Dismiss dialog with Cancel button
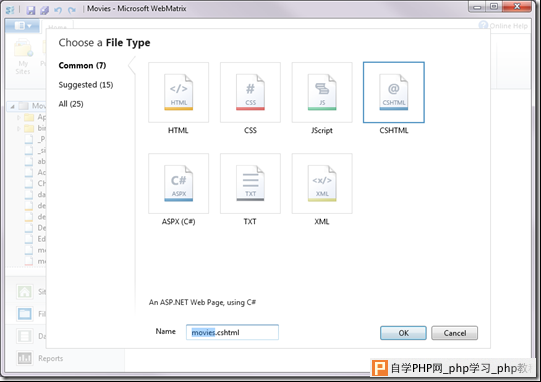The image size is (541, 382). tap(454, 333)
